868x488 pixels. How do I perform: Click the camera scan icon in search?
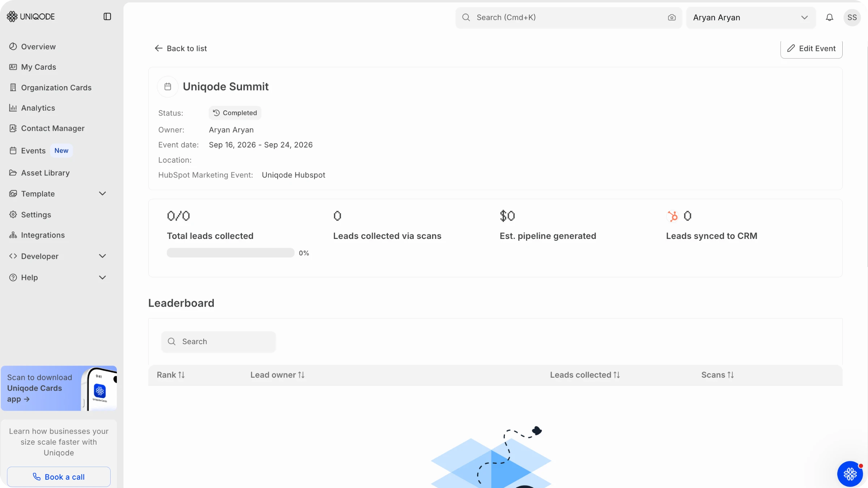click(672, 17)
